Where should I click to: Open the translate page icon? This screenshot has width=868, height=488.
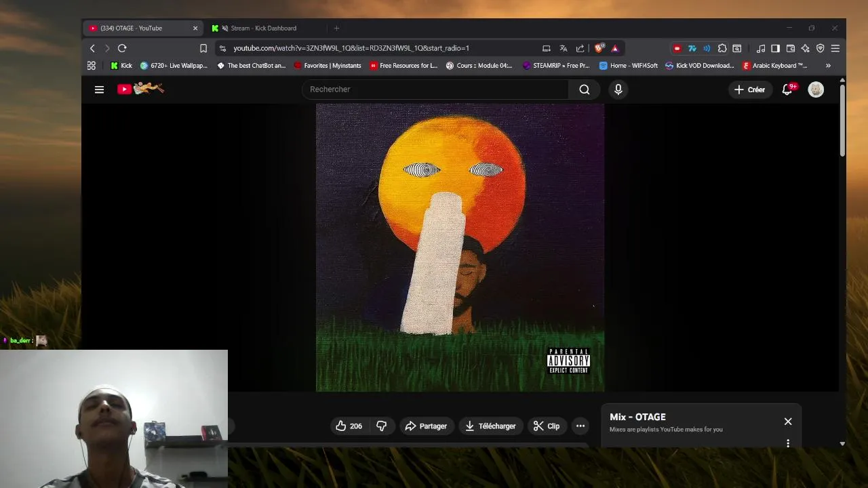563,48
